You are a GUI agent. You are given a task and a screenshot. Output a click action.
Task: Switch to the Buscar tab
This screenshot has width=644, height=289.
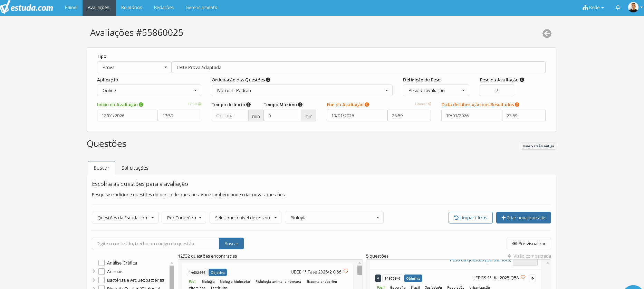point(102,168)
